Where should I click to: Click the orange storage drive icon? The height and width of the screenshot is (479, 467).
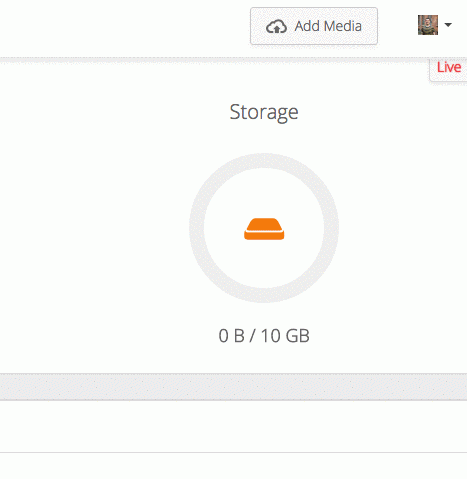pos(264,229)
